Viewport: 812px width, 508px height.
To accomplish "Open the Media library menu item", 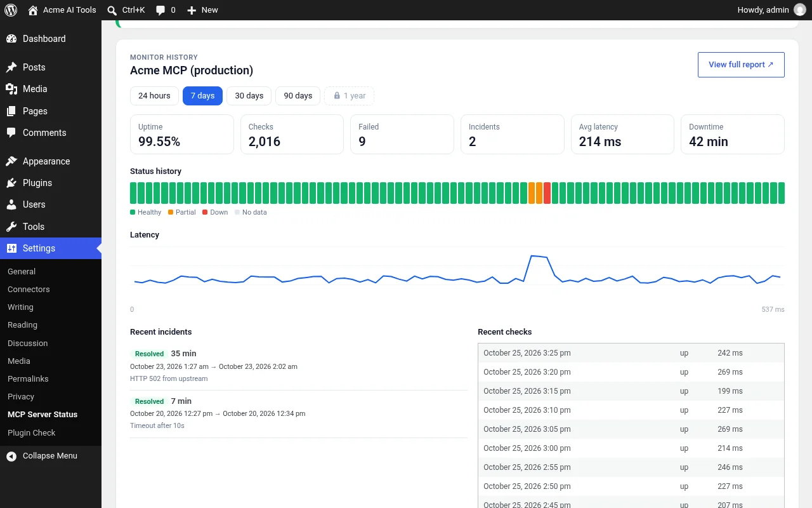I will tap(51, 89).
